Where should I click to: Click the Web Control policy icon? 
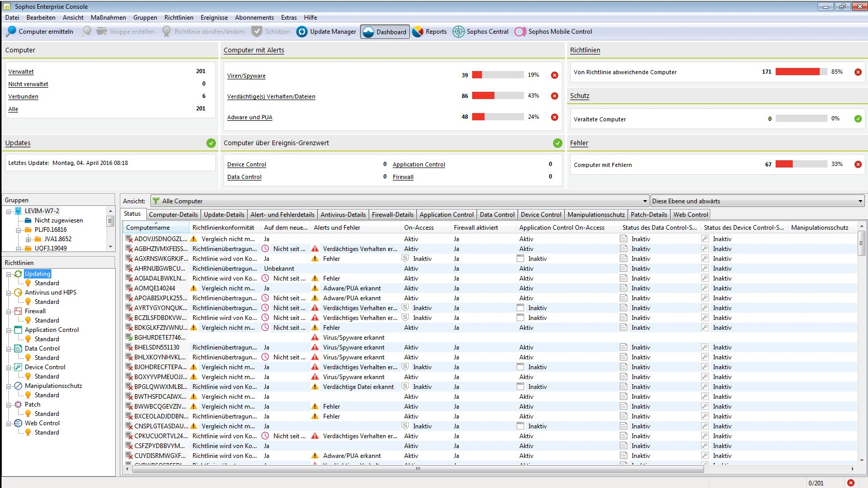pos(18,423)
